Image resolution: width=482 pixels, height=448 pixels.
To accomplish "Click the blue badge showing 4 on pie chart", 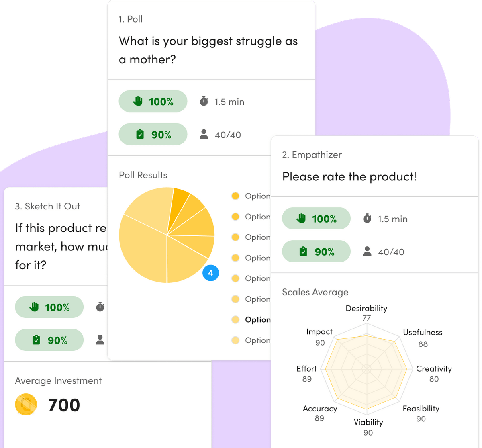I will 210,274.
